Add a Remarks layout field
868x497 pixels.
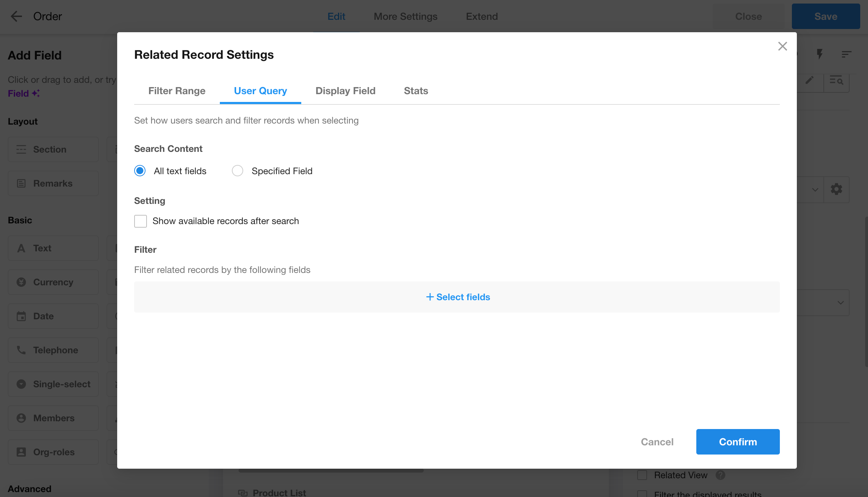(x=53, y=183)
